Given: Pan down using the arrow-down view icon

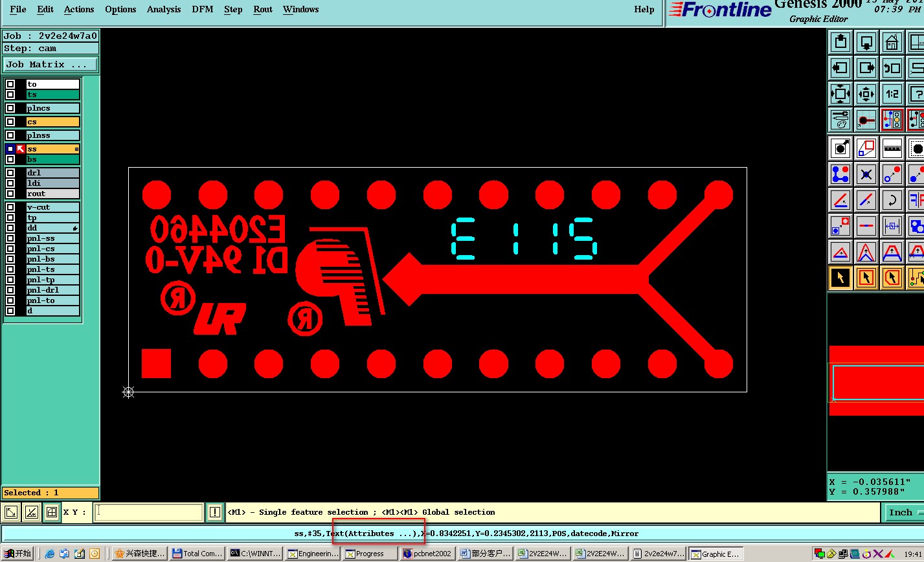Looking at the screenshot, I should [866, 42].
